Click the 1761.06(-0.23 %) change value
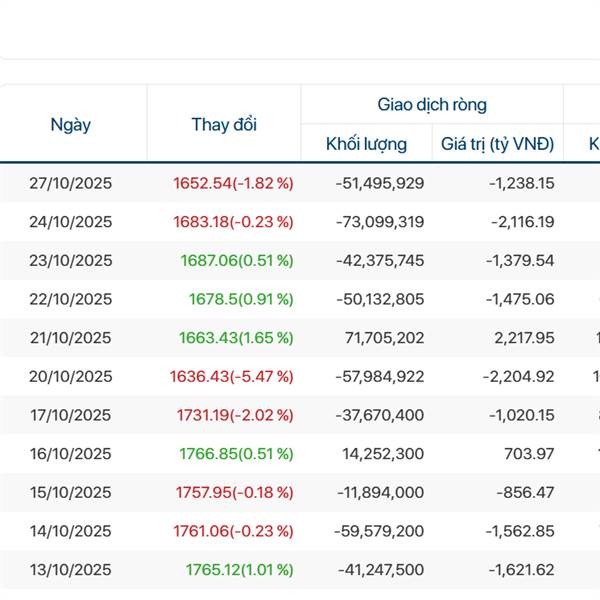600x600 pixels. (x=233, y=531)
